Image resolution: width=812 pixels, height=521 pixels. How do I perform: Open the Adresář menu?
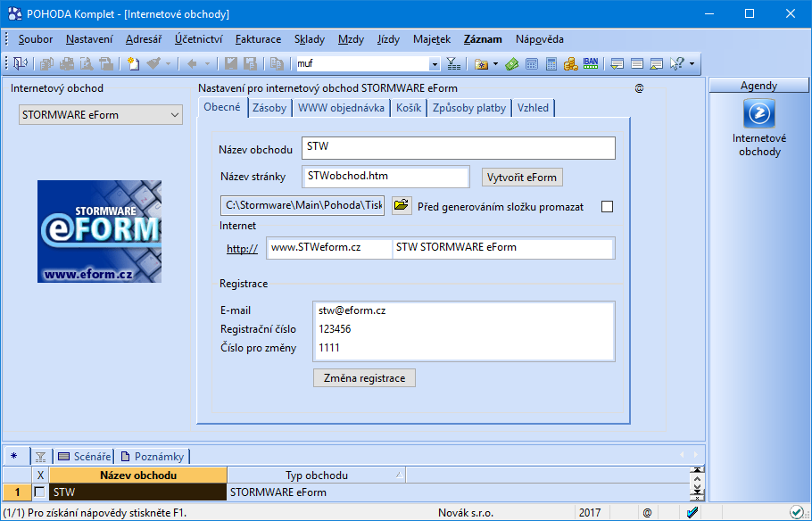144,39
